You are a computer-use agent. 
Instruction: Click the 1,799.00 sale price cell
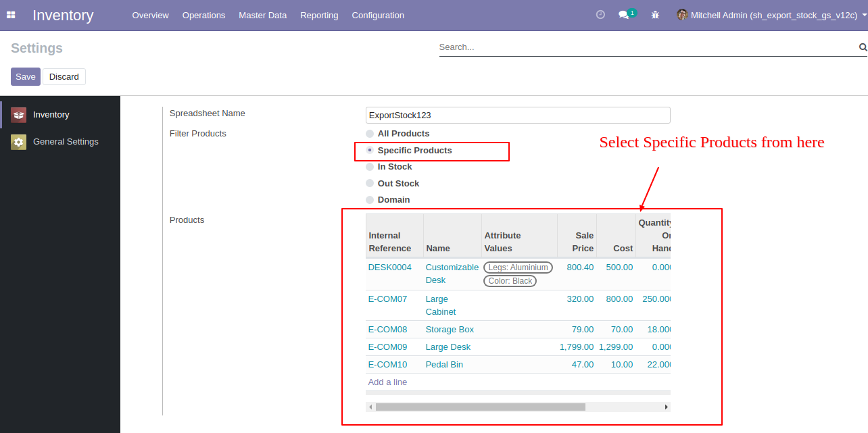tap(577, 347)
